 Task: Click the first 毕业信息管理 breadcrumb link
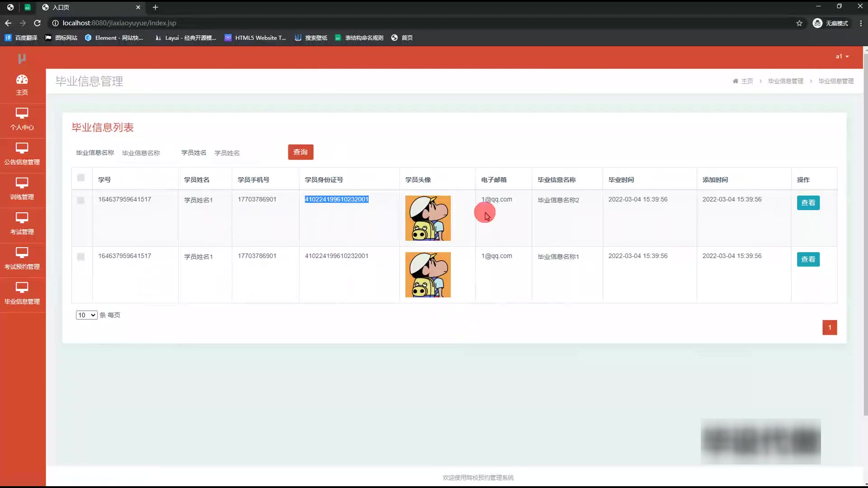click(786, 81)
